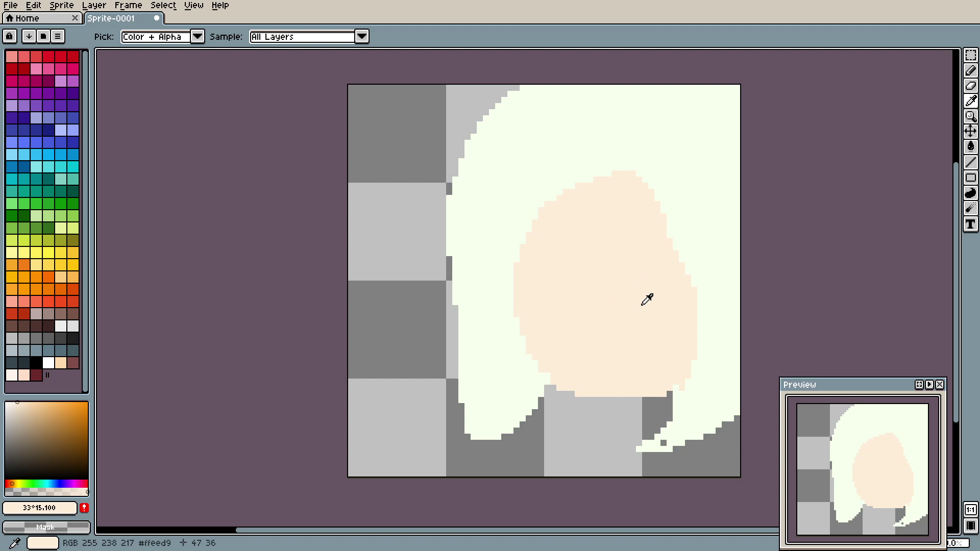Select the Line tool
Screen dimensions: 980x551
[x=970, y=162]
